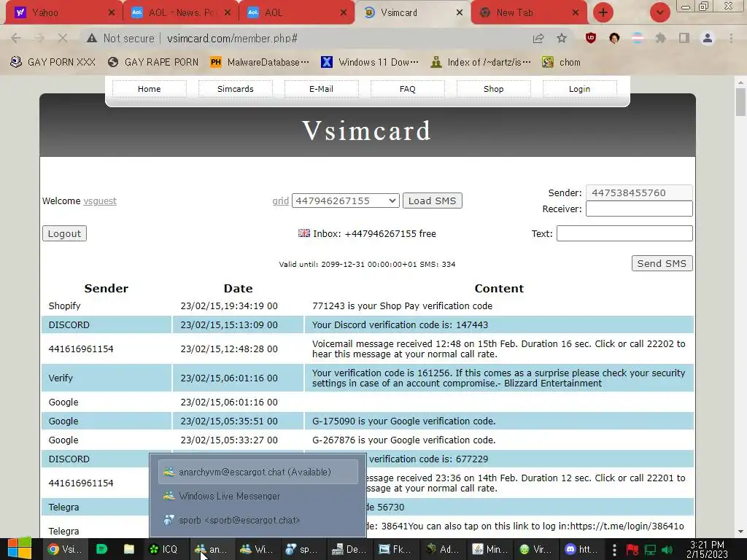Open the FAQ menu item
747x560 pixels.
(407, 88)
